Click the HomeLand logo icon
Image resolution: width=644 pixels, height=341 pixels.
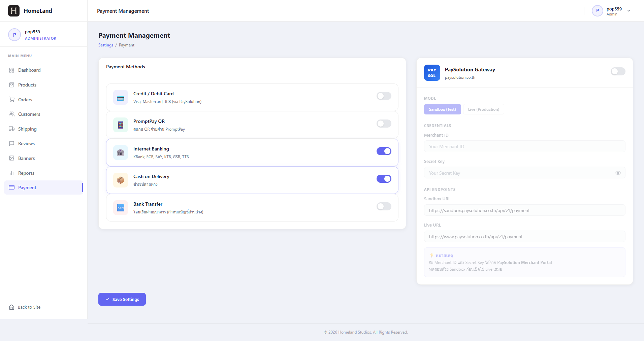[x=14, y=11]
